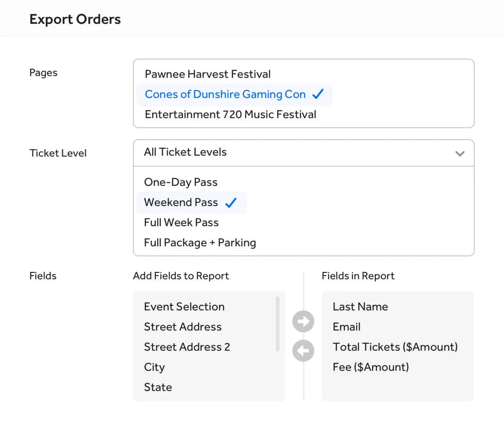The height and width of the screenshot is (423, 504).
Task: Select the Street Address 2 field
Action: [186, 347]
